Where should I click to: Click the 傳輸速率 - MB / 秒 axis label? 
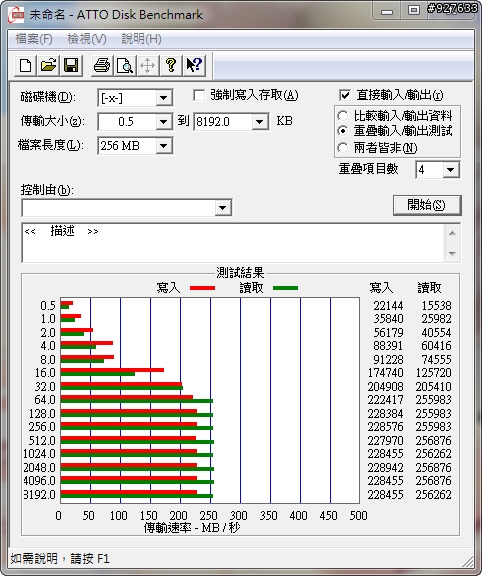coord(191,528)
